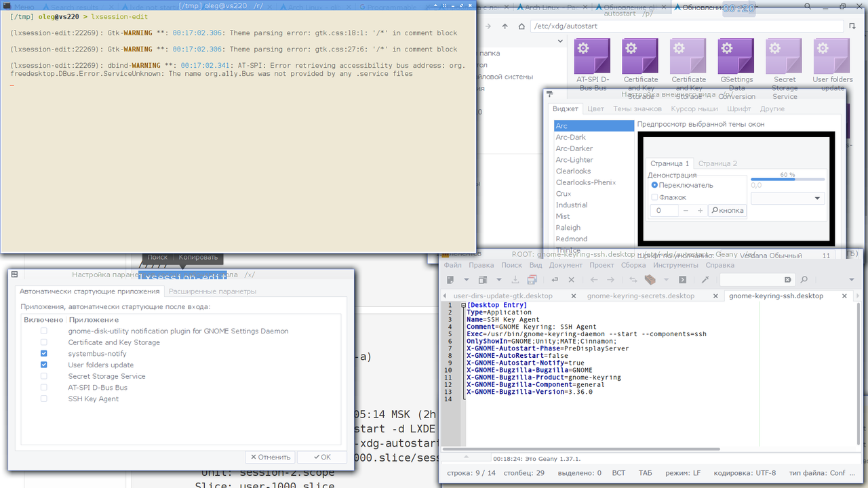This screenshot has width=868, height=488.
Task: Open Geany Сборка menu
Action: [633, 265]
